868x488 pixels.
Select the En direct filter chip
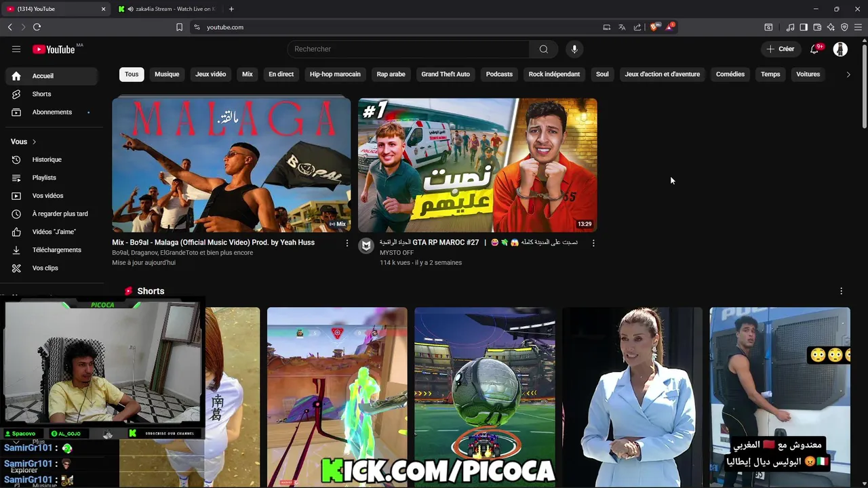[281, 74]
